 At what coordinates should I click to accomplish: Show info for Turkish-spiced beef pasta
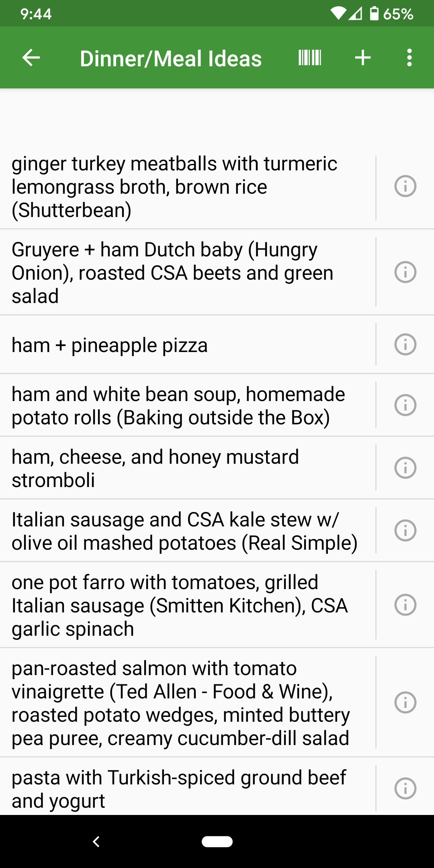pos(405,788)
